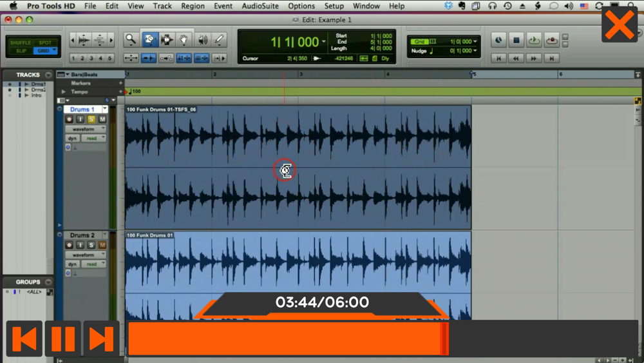Open Drums 1 read automation mode selector
The height and width of the screenshot is (363, 644).
tap(93, 139)
